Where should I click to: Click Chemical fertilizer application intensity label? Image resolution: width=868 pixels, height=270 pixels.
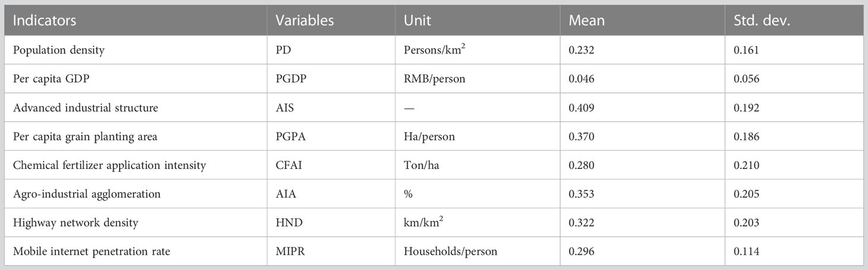click(109, 165)
